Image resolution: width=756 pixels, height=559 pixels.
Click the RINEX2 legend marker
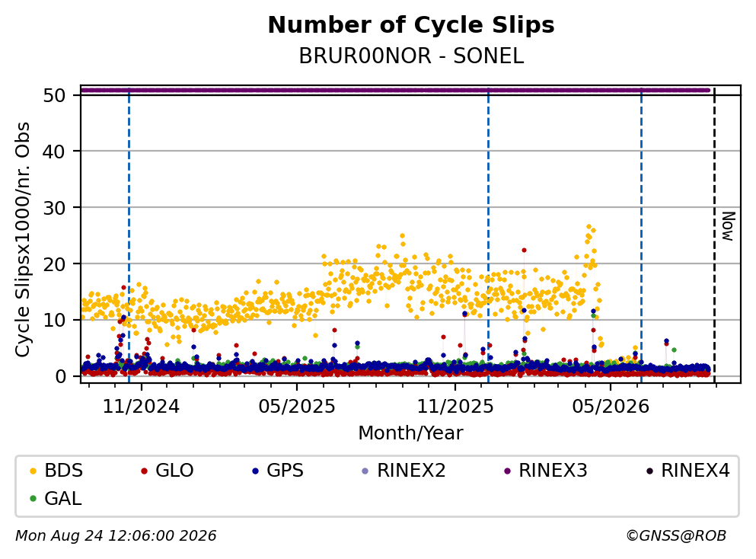pos(365,471)
